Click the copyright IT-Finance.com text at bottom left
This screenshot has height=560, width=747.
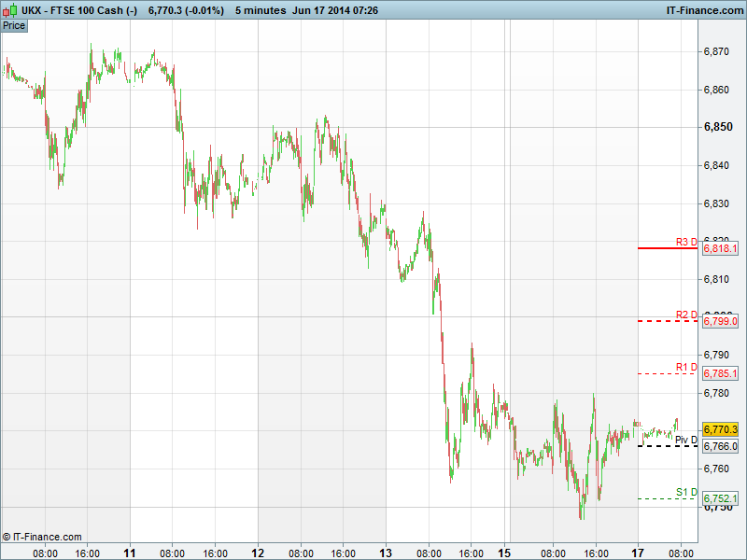pos(42,537)
